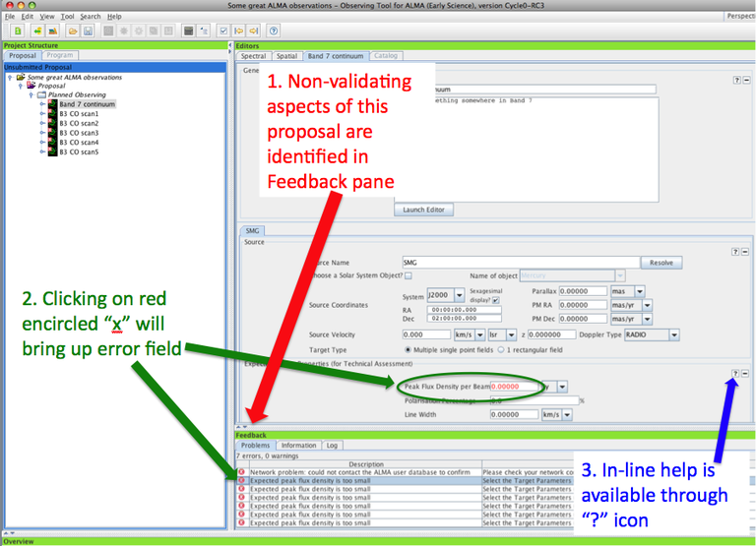Open the Doppler Type RADIO dropdown
The height and width of the screenshot is (546, 756).
point(674,334)
